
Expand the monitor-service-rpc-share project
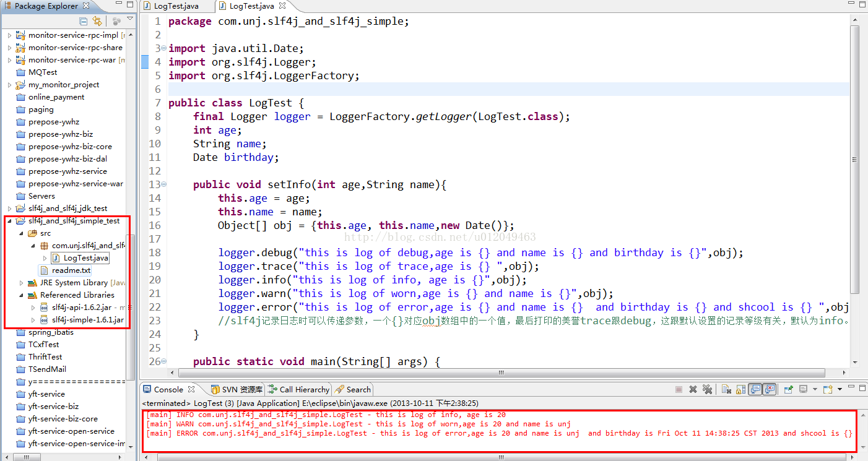[x=9, y=48]
